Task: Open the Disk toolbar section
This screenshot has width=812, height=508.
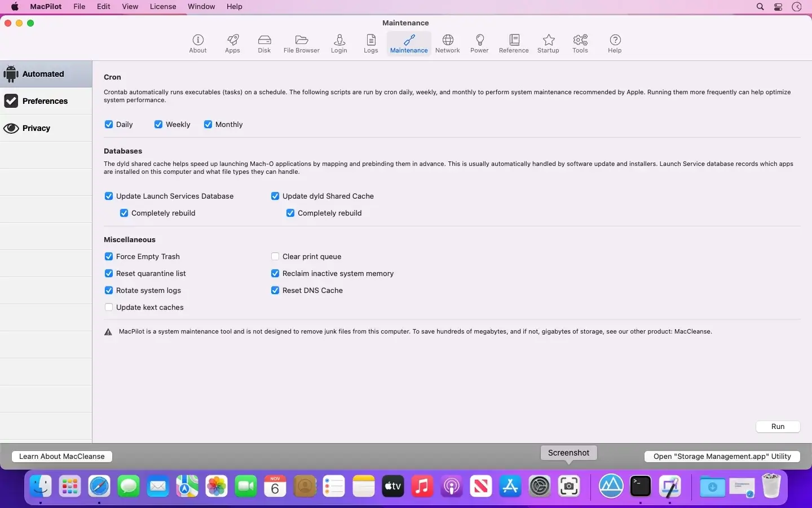Action: (x=264, y=43)
